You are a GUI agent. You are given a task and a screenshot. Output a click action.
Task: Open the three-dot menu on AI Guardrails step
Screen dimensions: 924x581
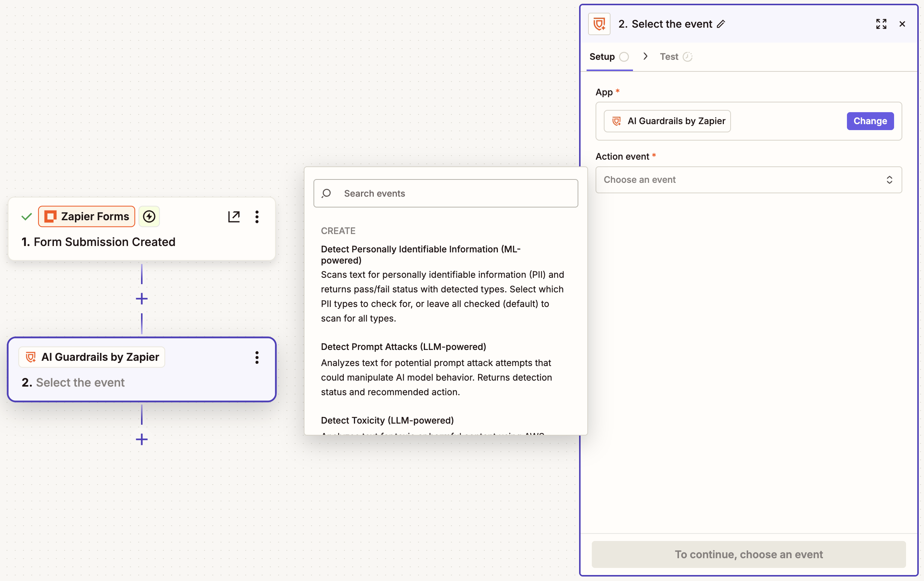pos(257,358)
